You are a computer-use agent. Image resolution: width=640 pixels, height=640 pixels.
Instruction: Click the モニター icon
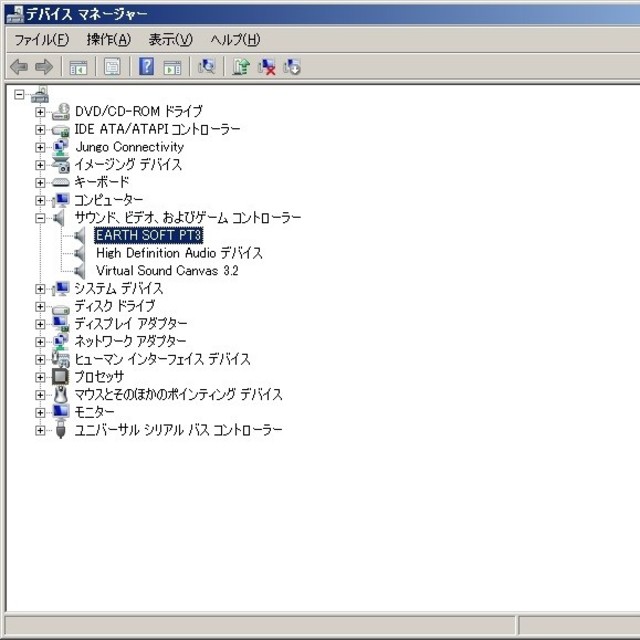click(x=61, y=412)
